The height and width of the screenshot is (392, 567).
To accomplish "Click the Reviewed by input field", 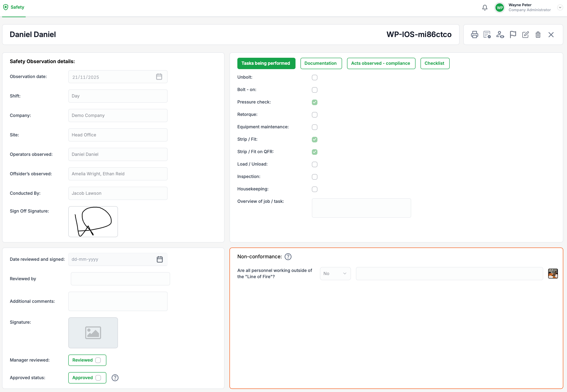I will click(120, 279).
